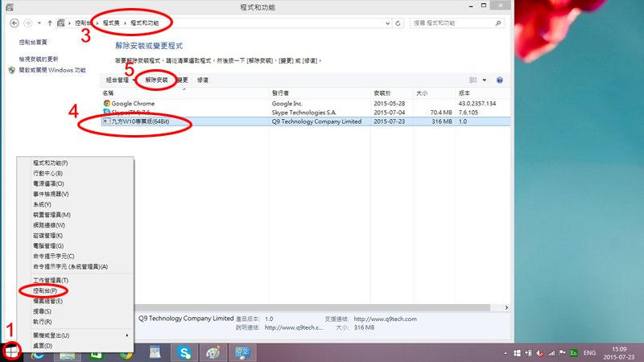Image resolution: width=644 pixels, height=362 pixels.
Task: Expand the address bar history dropdown
Action: click(387, 23)
